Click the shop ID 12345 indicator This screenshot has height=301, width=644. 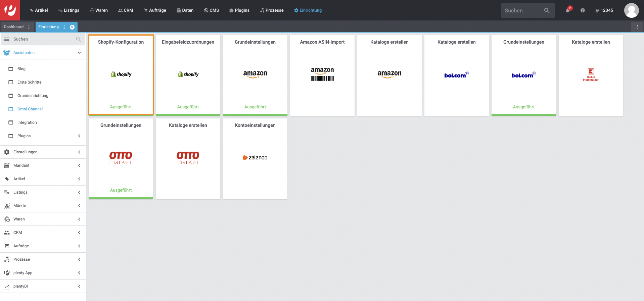604,10
